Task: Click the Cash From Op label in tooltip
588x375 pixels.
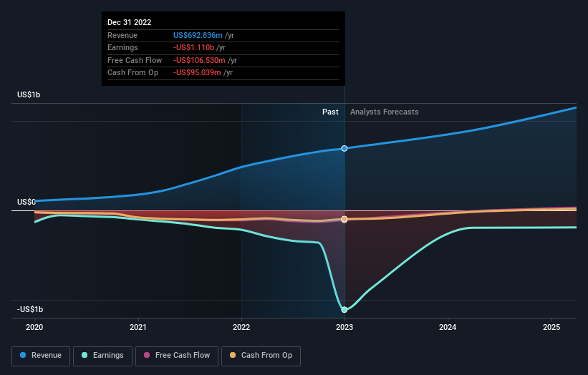Action: click(132, 73)
